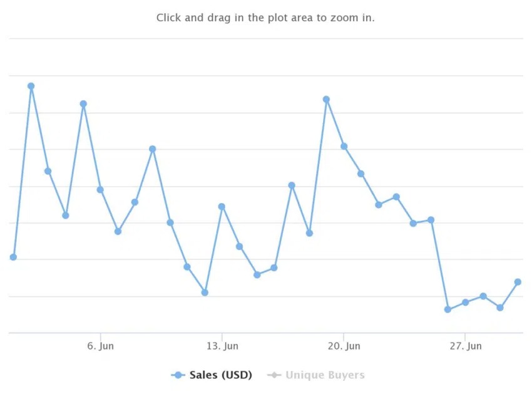This screenshot has width=532, height=399.
Task: Click the sales data point above 20. Jun
Action: tap(344, 147)
